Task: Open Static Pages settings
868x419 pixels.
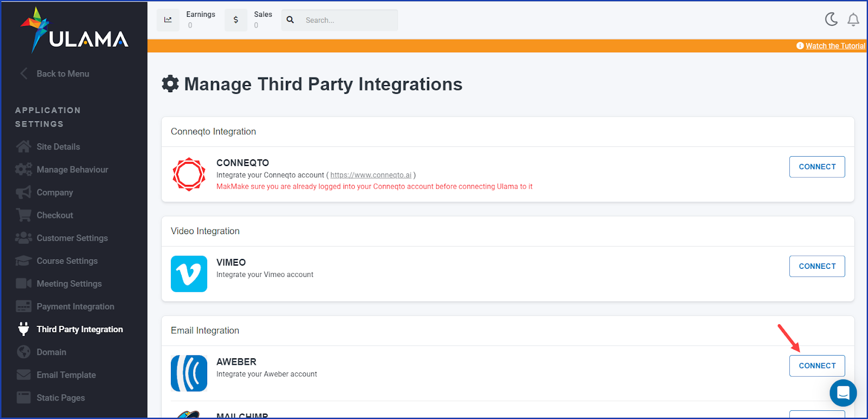Action: [x=61, y=397]
